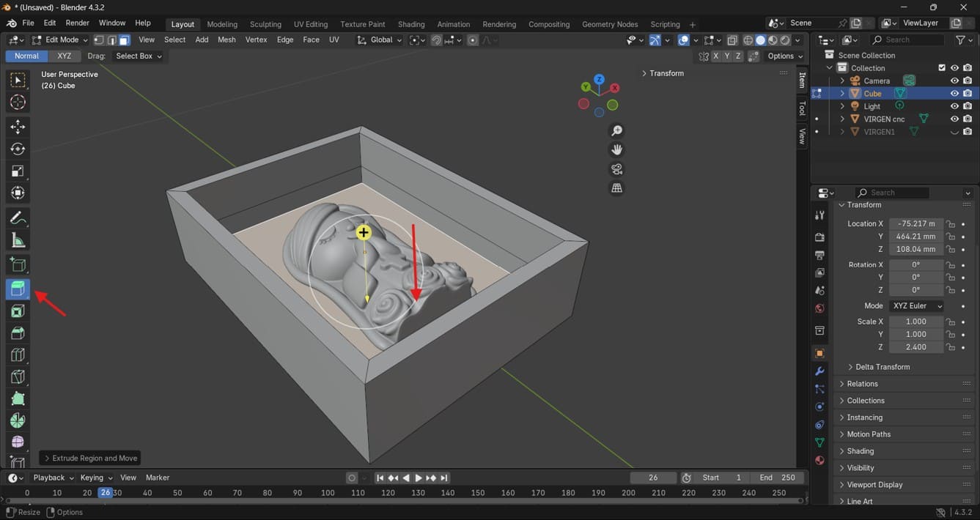
Task: Activate the 3D Cursor tool
Action: pyautogui.click(x=18, y=103)
